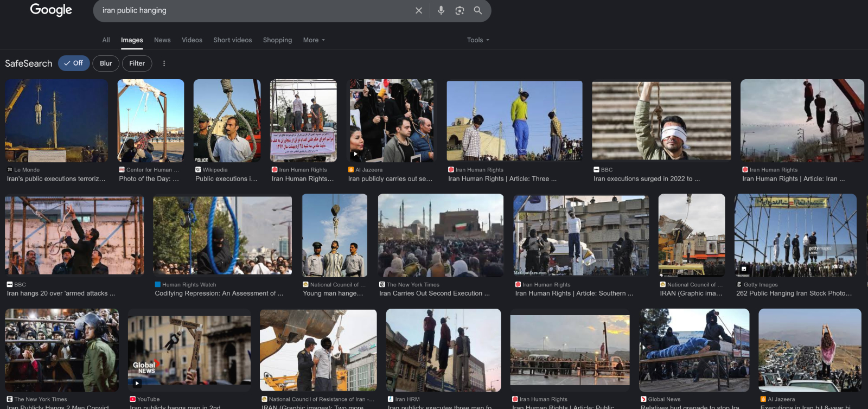Viewport: 868px width, 409px height.
Task: Open the Wikipedia image thumbnail
Action: tap(227, 120)
